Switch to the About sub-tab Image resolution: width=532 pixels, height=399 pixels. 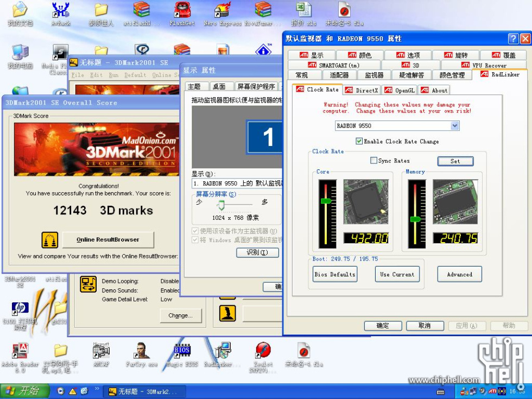(x=435, y=90)
